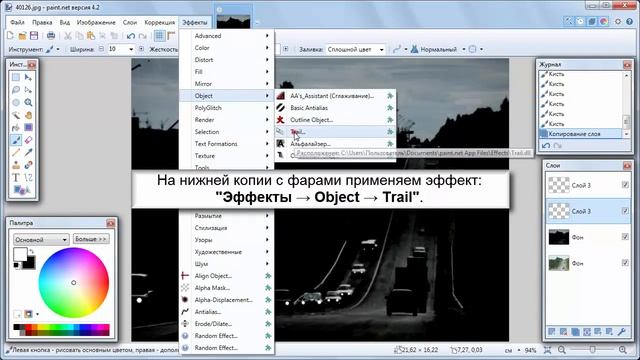Viewport: 640px width, 360px height.
Task: Click the Paste clipboard icon
Action: click(91, 36)
